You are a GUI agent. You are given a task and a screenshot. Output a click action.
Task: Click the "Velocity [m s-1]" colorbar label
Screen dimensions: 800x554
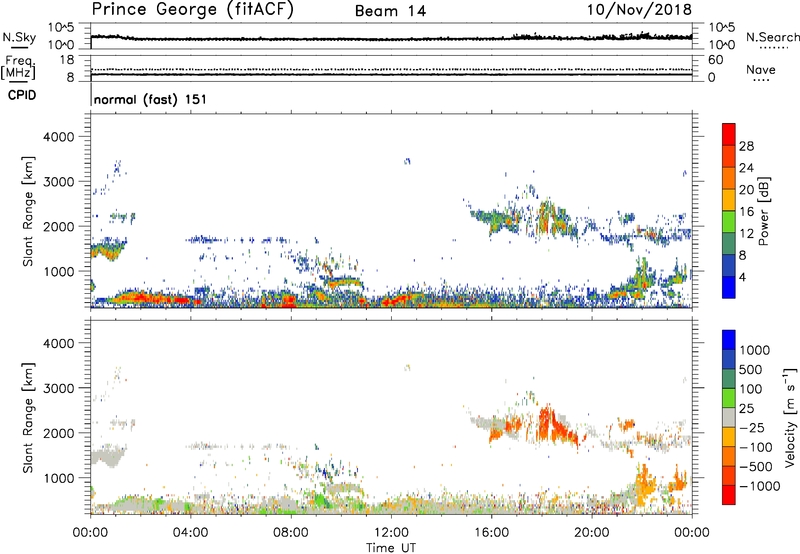click(x=790, y=417)
